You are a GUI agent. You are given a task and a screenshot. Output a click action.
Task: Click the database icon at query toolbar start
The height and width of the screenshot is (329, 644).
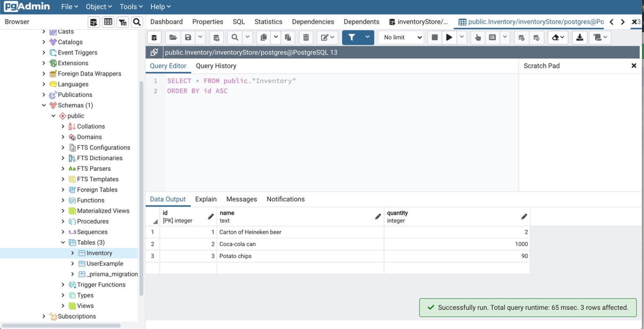click(154, 37)
